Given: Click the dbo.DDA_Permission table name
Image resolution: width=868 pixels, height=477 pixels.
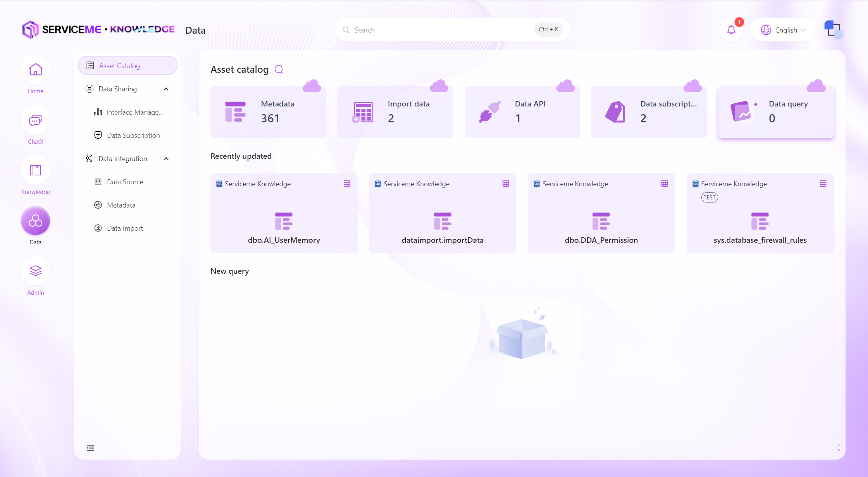Looking at the screenshot, I should tap(601, 240).
